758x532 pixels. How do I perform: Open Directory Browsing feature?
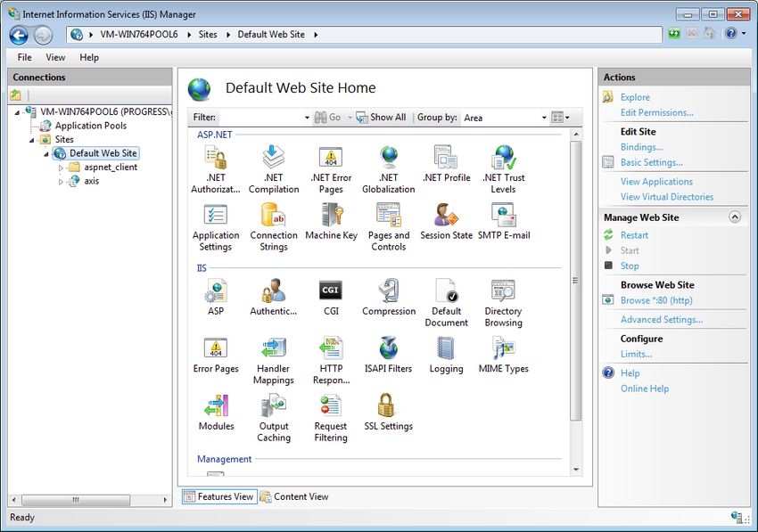(503, 303)
